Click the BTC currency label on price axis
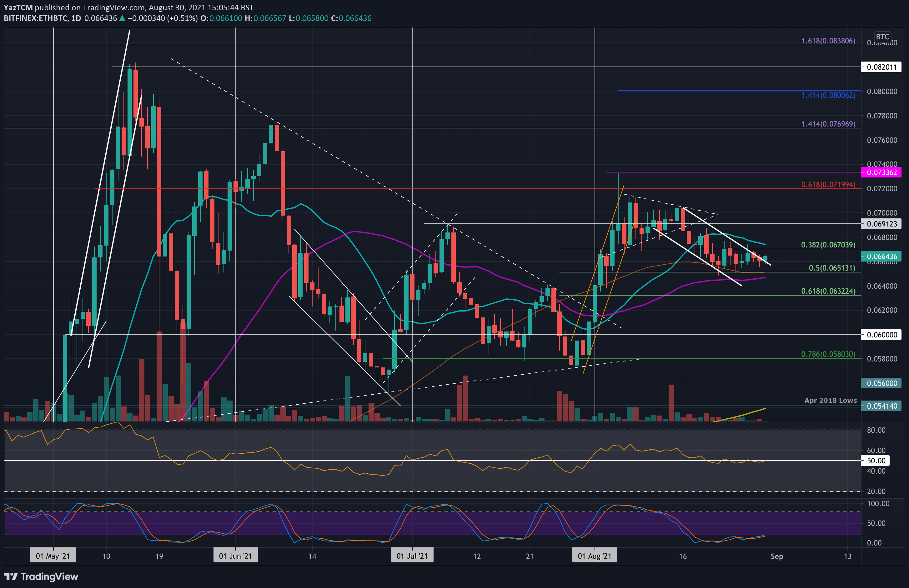Viewport: 909px width, 588px height. 882,37
